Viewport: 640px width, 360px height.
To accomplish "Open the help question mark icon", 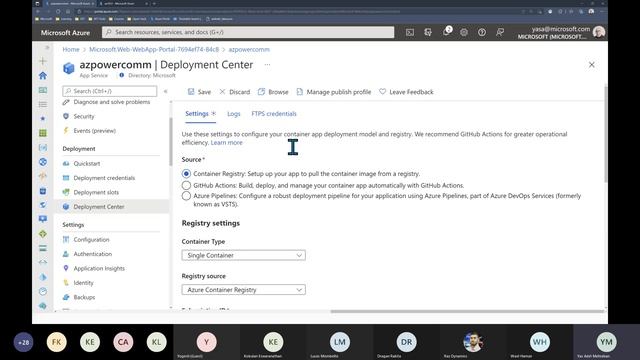I will pos(482,32).
